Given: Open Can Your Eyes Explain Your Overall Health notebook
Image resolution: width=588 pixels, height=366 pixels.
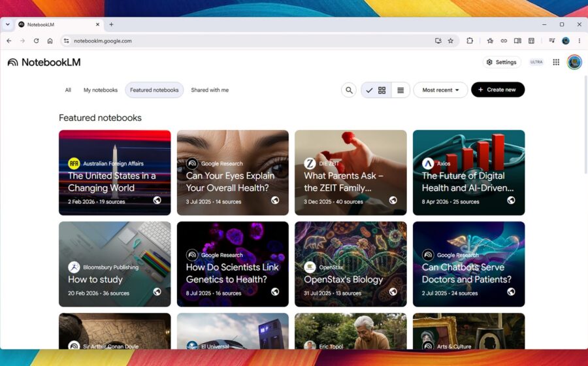Looking at the screenshot, I should (233, 173).
